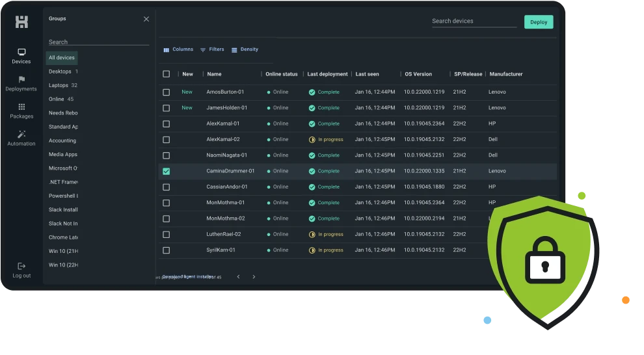Sort by the Name column header
The height and width of the screenshot is (355, 644).
coord(215,74)
